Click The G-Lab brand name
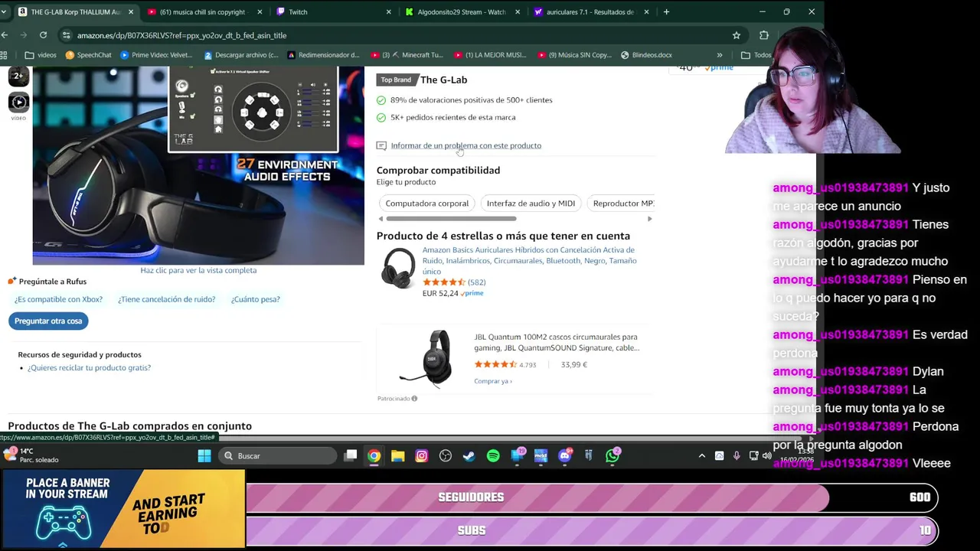This screenshot has width=980, height=551. (443, 80)
